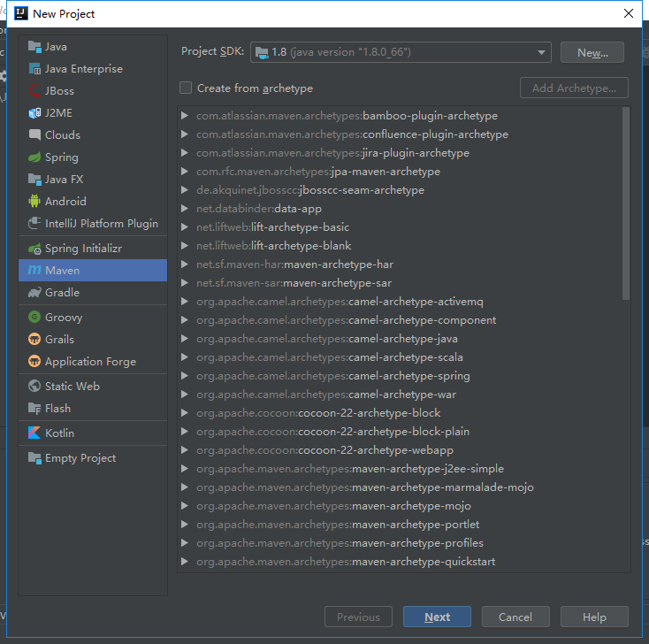Click the Kotlin logo icon

pyautogui.click(x=34, y=433)
